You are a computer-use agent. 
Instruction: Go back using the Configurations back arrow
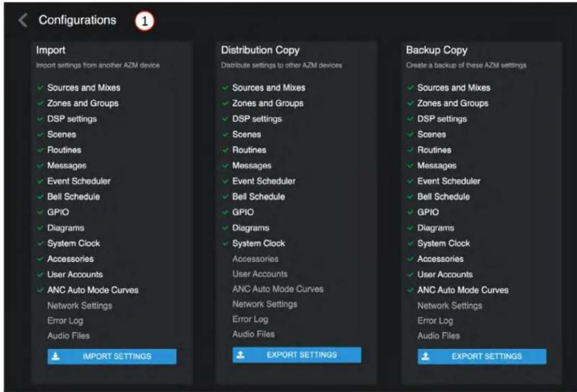point(23,20)
